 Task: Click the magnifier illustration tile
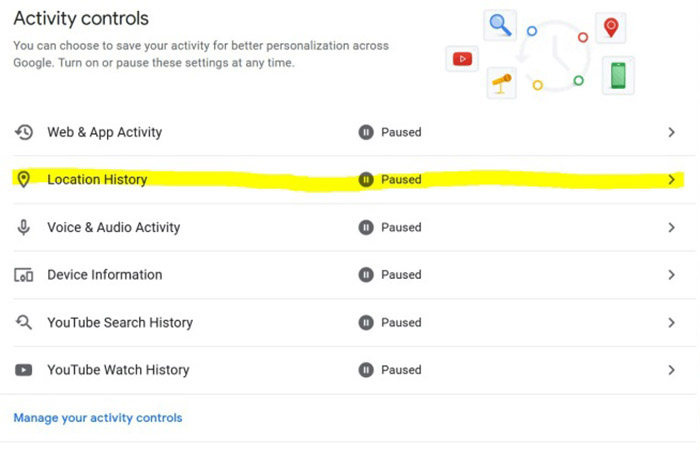point(500,24)
